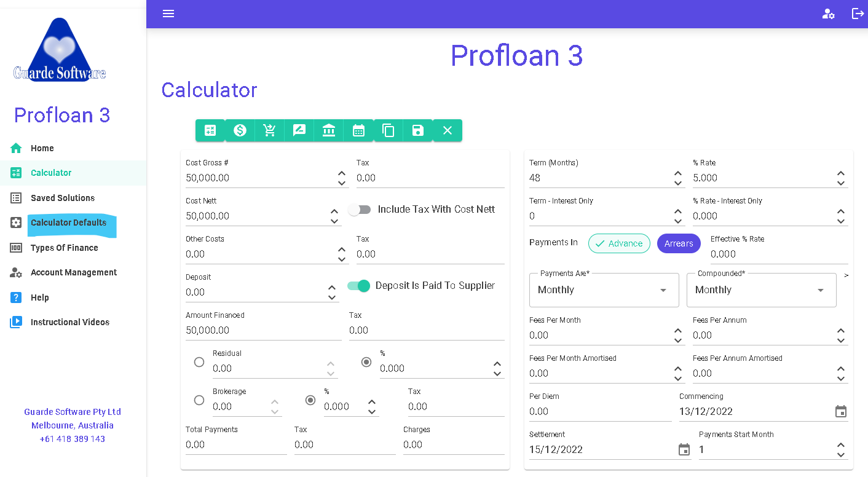Increase Fees Per Annum with up arrow
The width and height of the screenshot is (868, 477).
pyautogui.click(x=841, y=331)
